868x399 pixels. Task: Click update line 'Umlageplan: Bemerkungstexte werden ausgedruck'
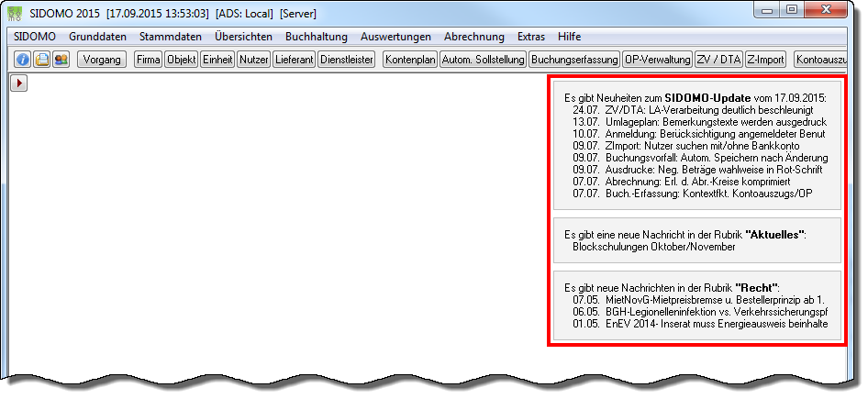pos(716,122)
